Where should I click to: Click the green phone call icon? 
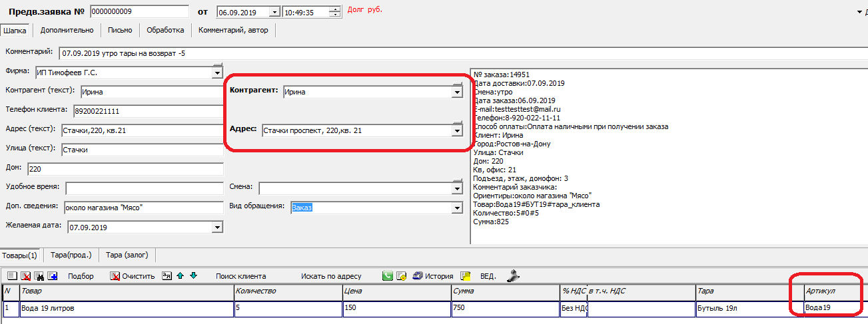(x=387, y=276)
